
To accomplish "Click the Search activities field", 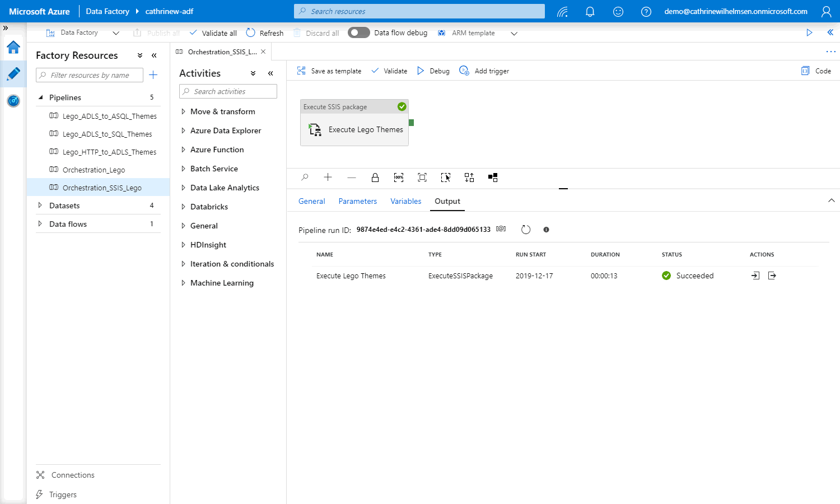I will click(x=228, y=91).
